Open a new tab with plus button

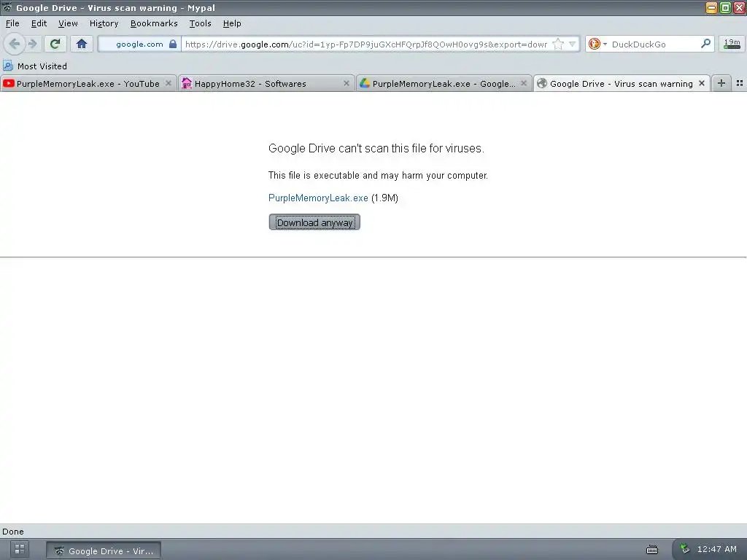pyautogui.click(x=721, y=83)
